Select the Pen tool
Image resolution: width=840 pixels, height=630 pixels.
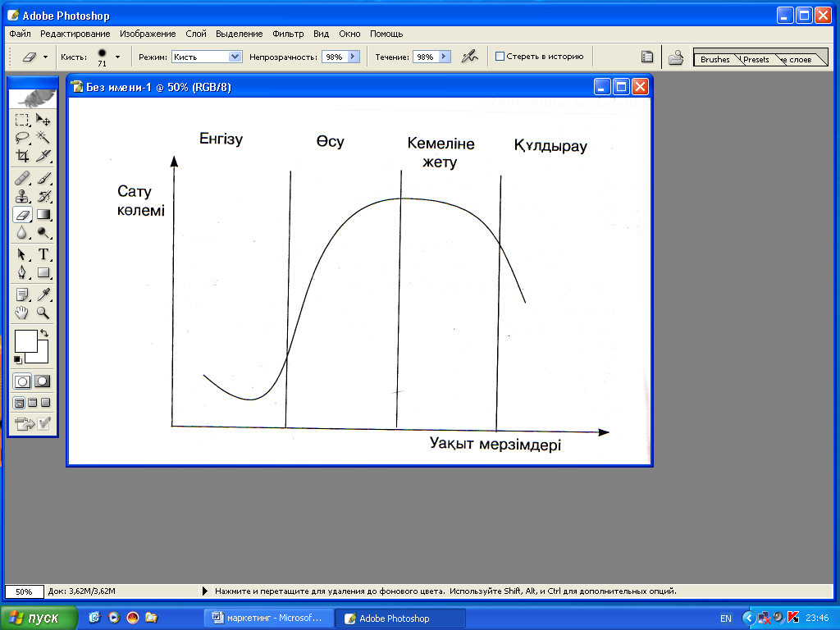click(22, 272)
